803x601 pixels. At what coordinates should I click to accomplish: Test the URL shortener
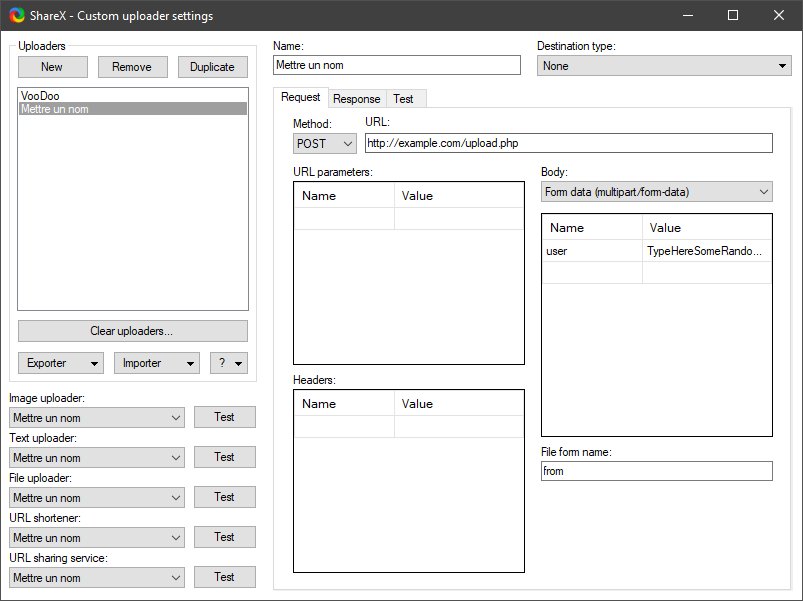[x=225, y=537]
